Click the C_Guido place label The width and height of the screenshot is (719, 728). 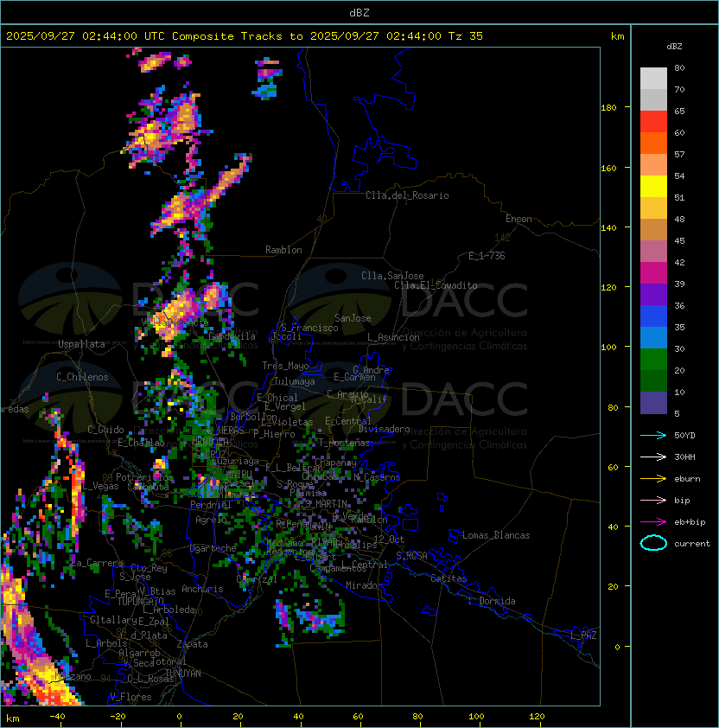coord(105,430)
